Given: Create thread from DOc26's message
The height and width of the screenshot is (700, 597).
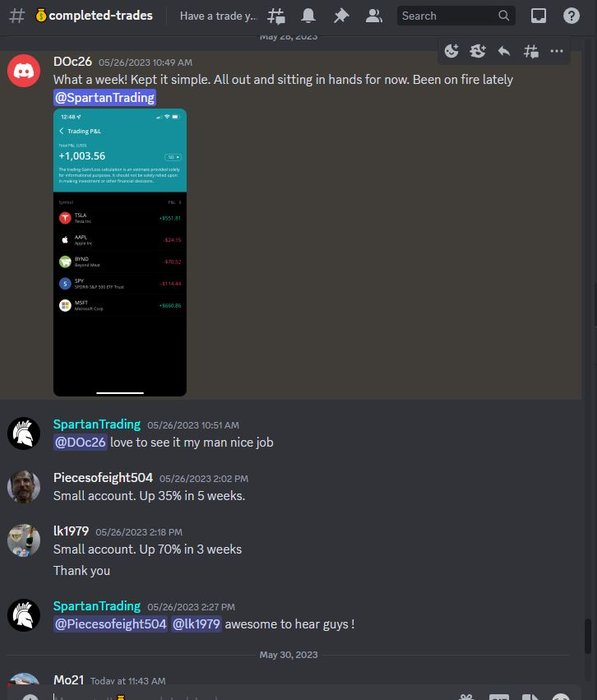Looking at the screenshot, I should [530, 51].
